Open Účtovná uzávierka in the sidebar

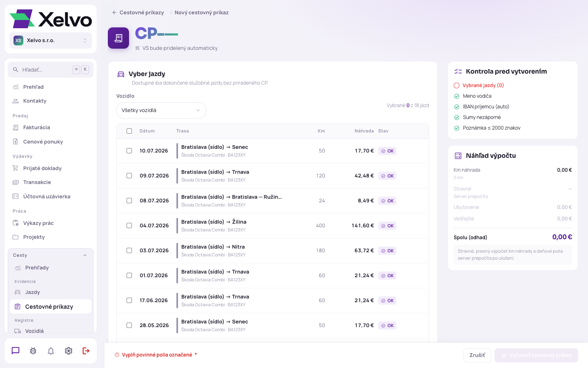coord(51,197)
